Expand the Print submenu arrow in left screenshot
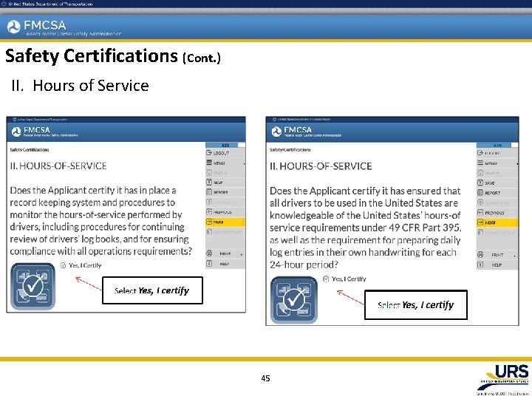 coord(242,254)
